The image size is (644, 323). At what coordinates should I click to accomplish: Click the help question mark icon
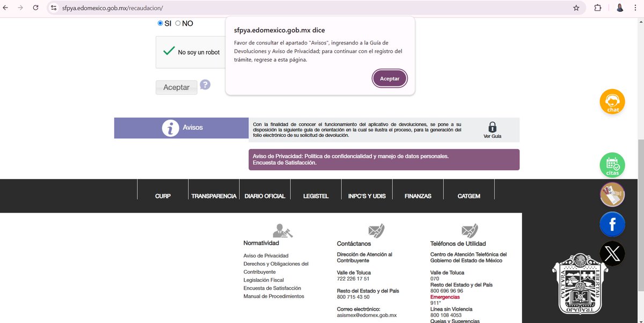pyautogui.click(x=205, y=85)
